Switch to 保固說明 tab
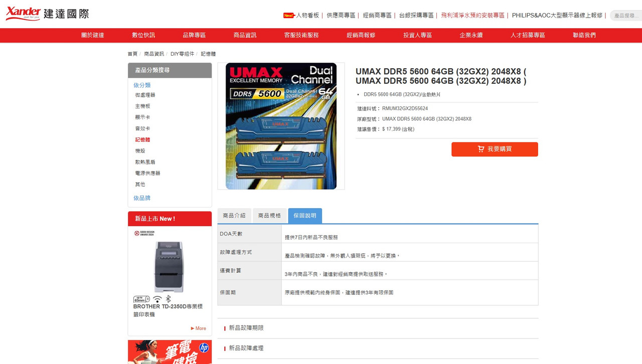 click(x=305, y=216)
